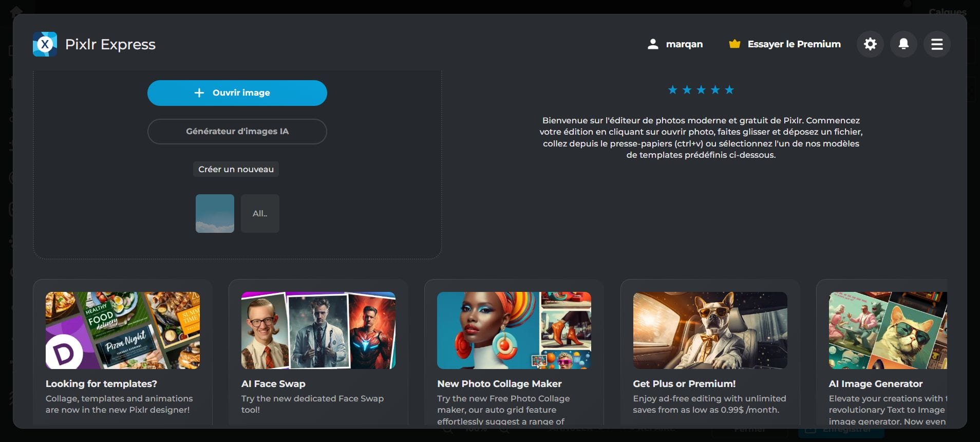Image resolution: width=980 pixels, height=442 pixels.
Task: Open the AI Face Swap card
Action: pyautogui.click(x=318, y=330)
